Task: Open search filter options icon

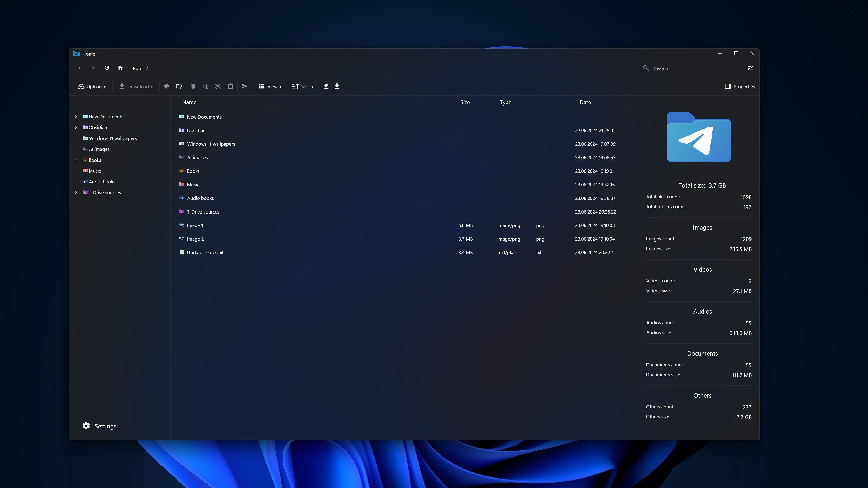Action: (x=750, y=68)
